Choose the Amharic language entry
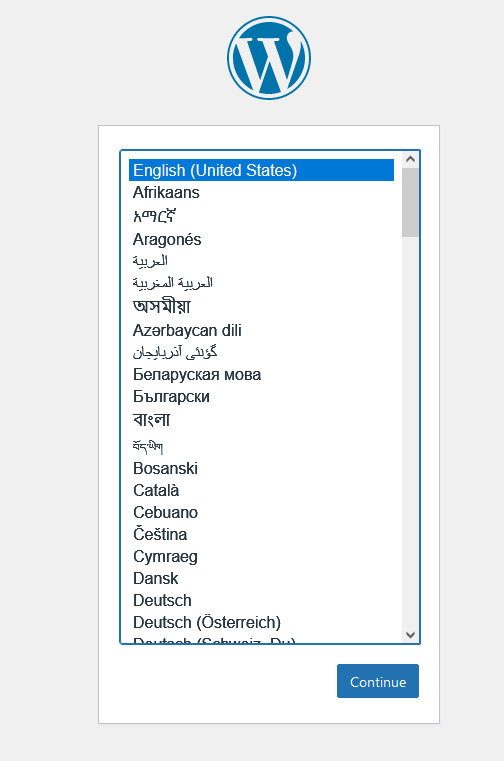The image size is (504, 761). pos(261,215)
